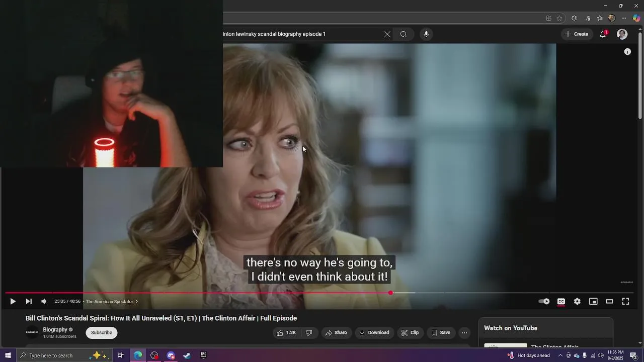This screenshot has width=644, height=362.
Task: Open Edge settings and more menu
Action: tap(624, 18)
